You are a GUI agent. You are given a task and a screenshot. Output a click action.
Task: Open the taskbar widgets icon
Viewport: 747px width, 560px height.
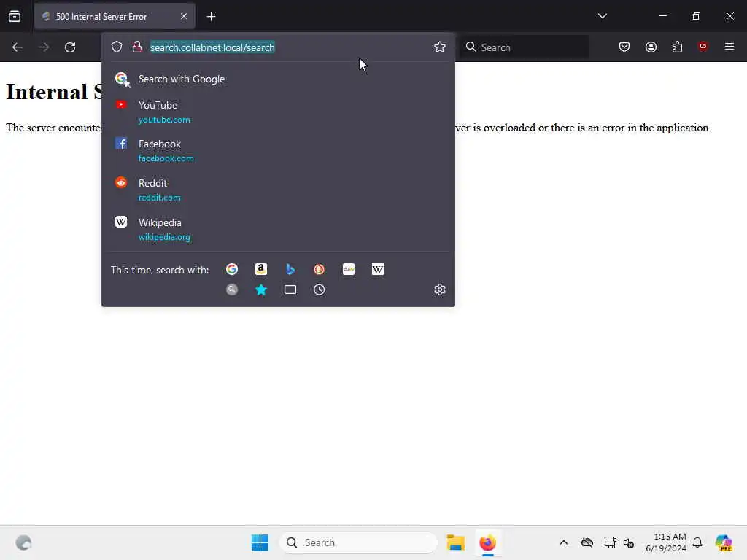(x=23, y=542)
